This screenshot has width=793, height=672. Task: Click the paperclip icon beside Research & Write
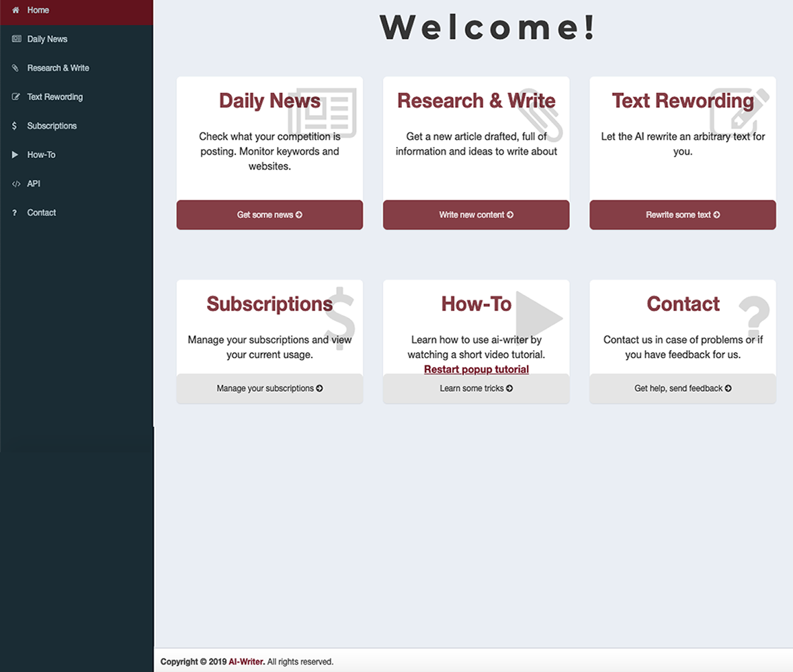point(15,68)
